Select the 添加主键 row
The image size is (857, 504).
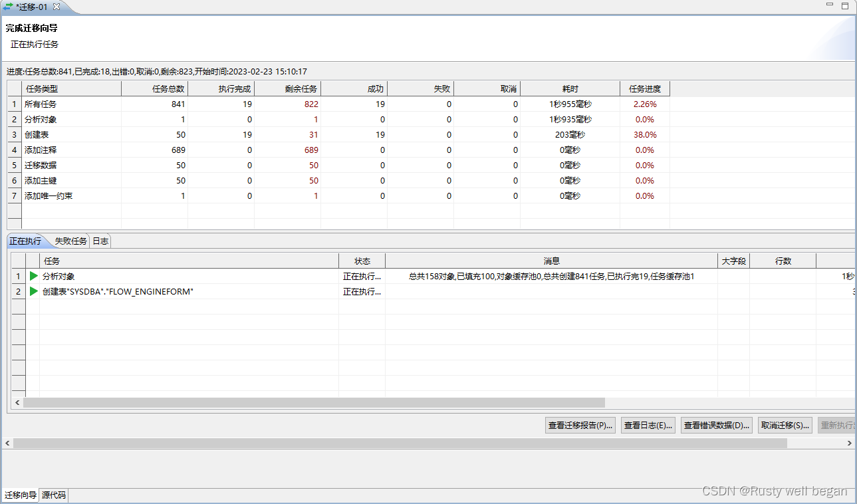338,181
